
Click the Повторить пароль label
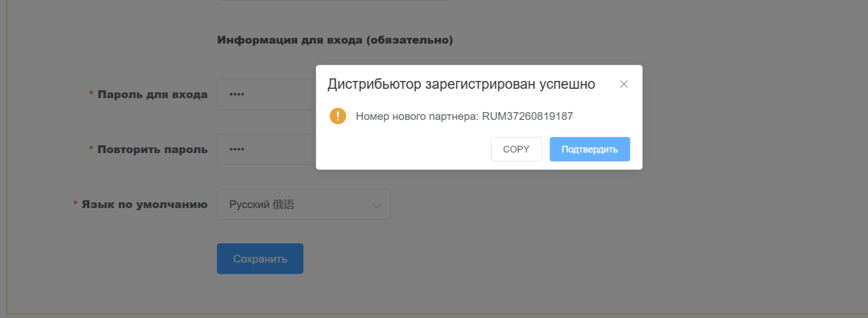152,149
